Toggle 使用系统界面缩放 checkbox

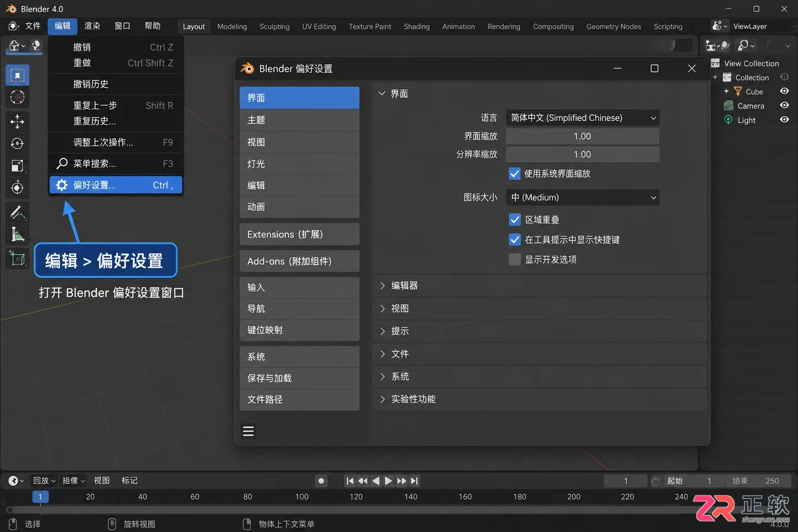pos(515,173)
